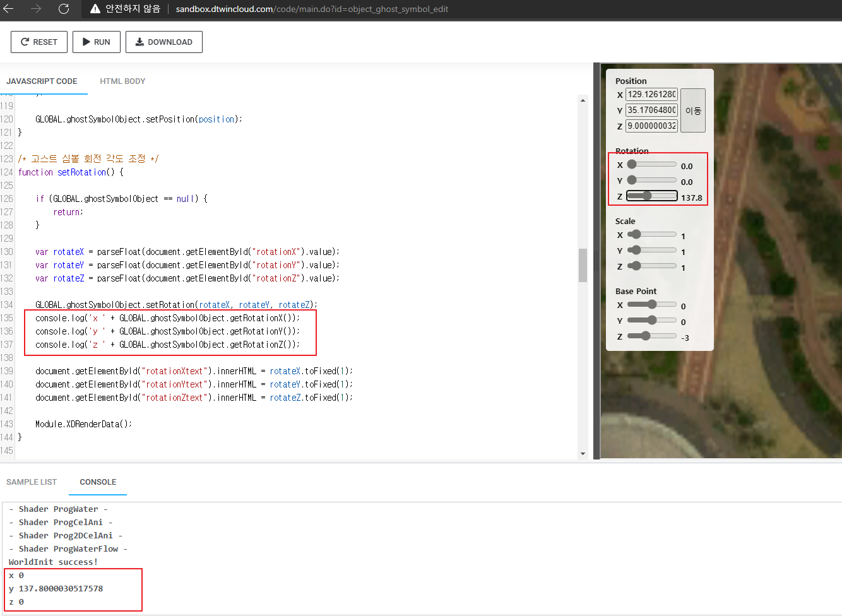The height and width of the screenshot is (616, 842).
Task: Adjust the Rotation Z slider
Action: [x=651, y=196]
